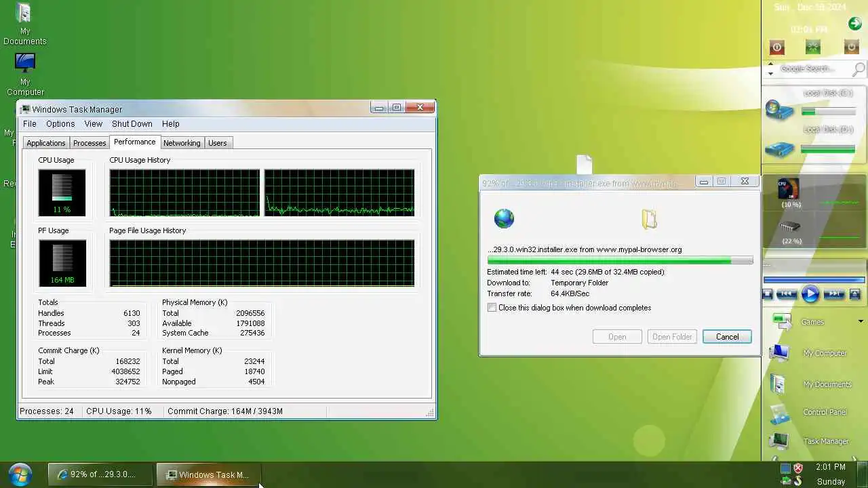
Task: Click the green arrow at sidebar top
Action: [x=854, y=24]
